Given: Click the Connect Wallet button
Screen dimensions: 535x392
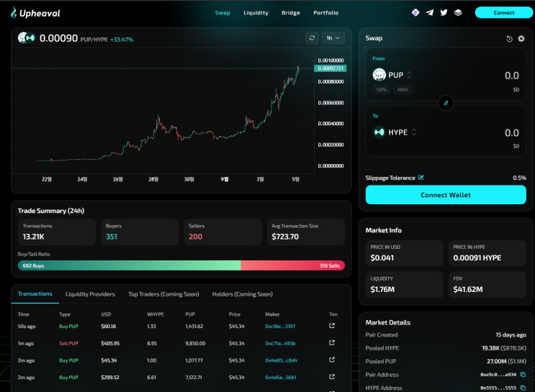Looking at the screenshot, I should (x=446, y=195).
